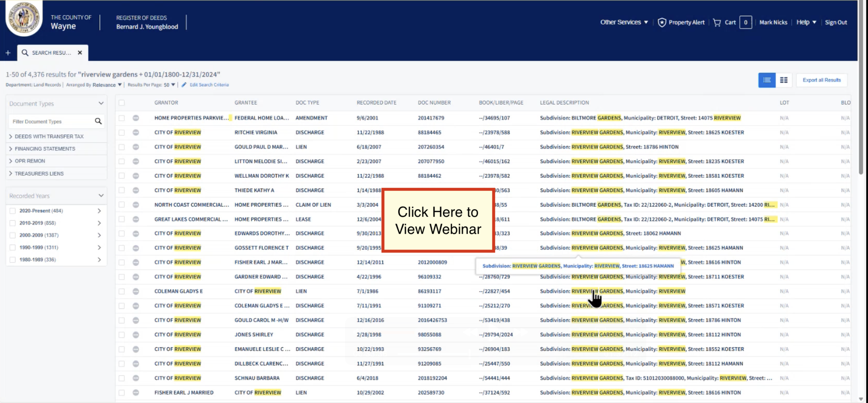This screenshot has height=403, width=868.
Task: Close the Search Results tab
Action: tap(80, 53)
